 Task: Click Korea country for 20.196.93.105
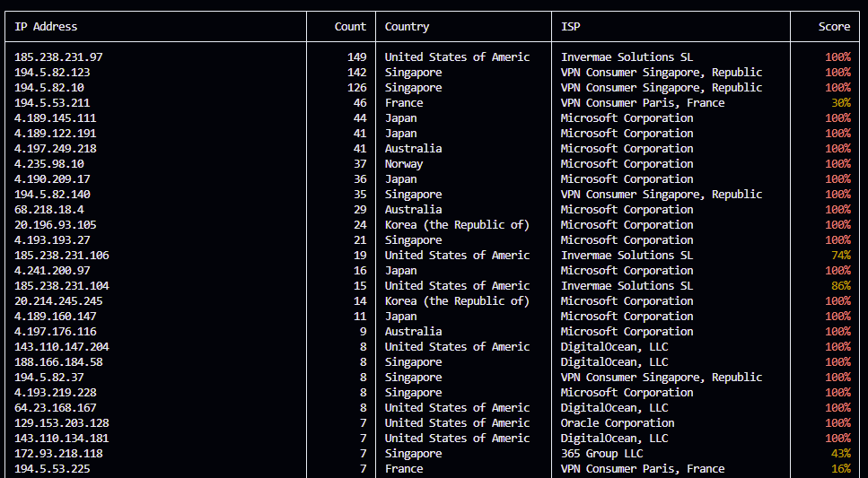(457, 225)
